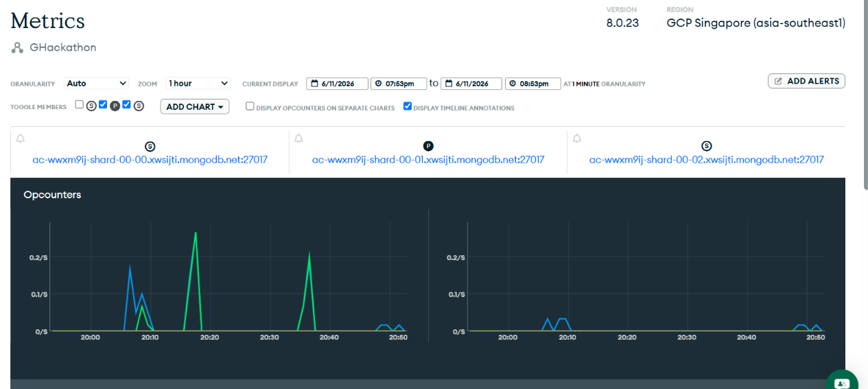Click the secondary S badge above shard-00-00
The image size is (868, 389).
(150, 146)
